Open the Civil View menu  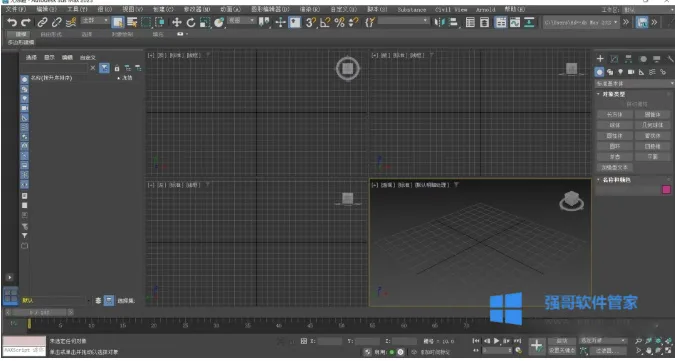[x=451, y=9]
